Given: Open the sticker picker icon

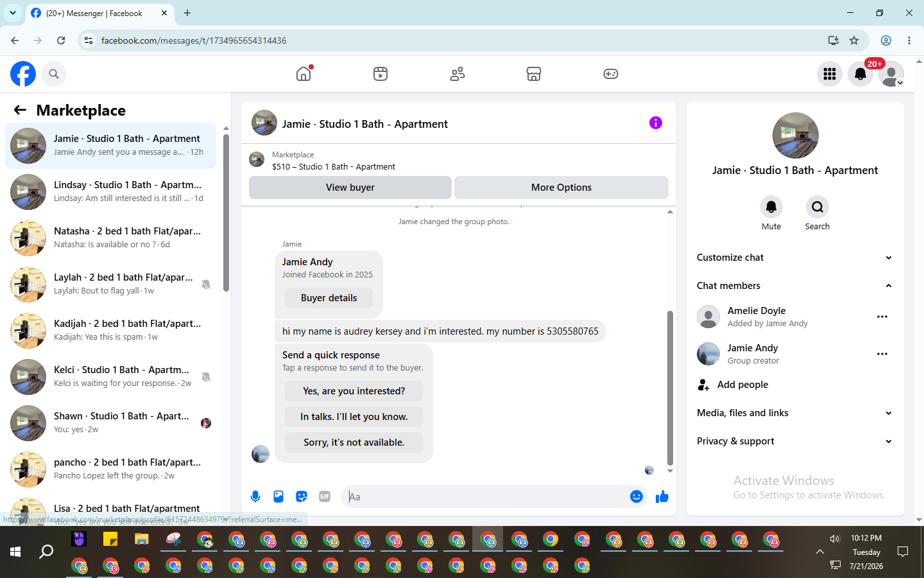Looking at the screenshot, I should tap(302, 496).
